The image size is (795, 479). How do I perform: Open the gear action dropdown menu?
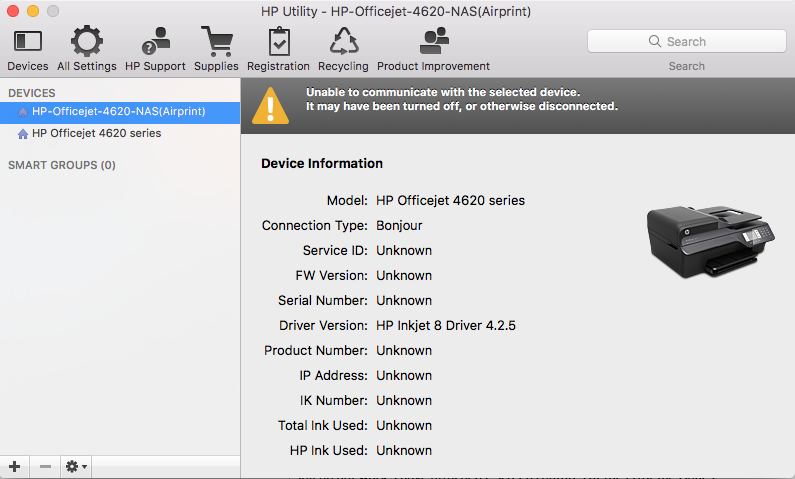[76, 467]
